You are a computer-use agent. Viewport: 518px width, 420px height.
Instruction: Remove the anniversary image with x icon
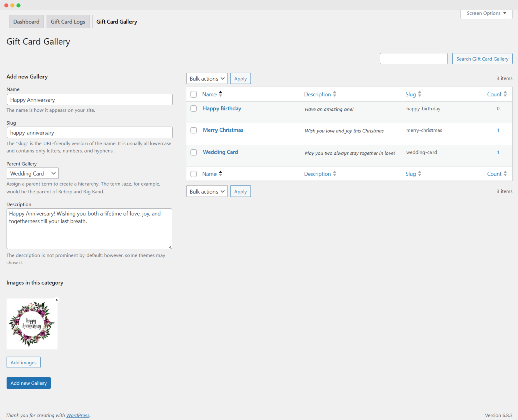[57, 300]
